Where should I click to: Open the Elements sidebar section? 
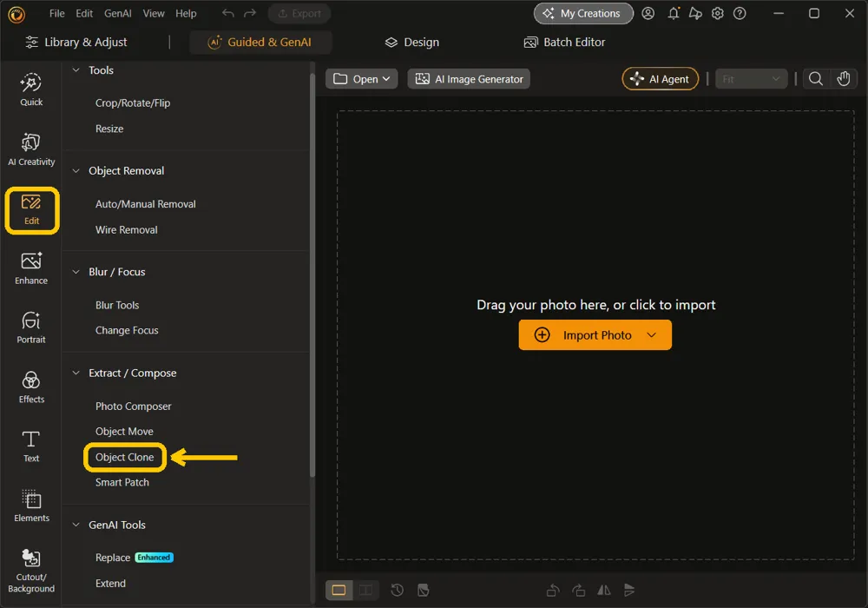[x=31, y=506]
